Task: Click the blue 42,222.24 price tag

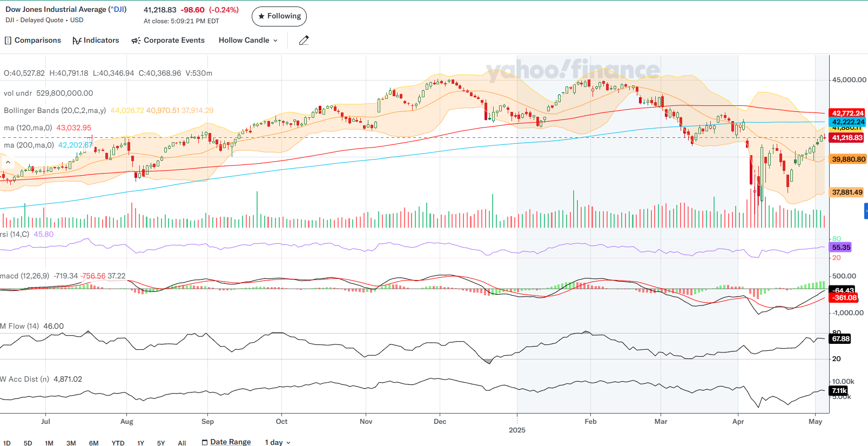Action: [x=847, y=122]
